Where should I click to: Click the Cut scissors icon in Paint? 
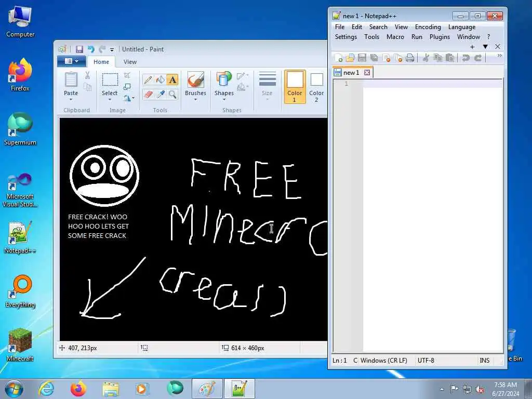87,75
